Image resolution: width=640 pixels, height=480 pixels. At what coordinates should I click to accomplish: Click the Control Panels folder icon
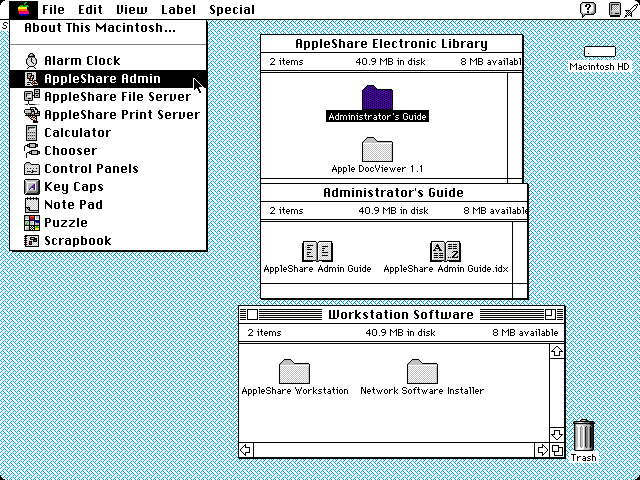(x=31, y=169)
